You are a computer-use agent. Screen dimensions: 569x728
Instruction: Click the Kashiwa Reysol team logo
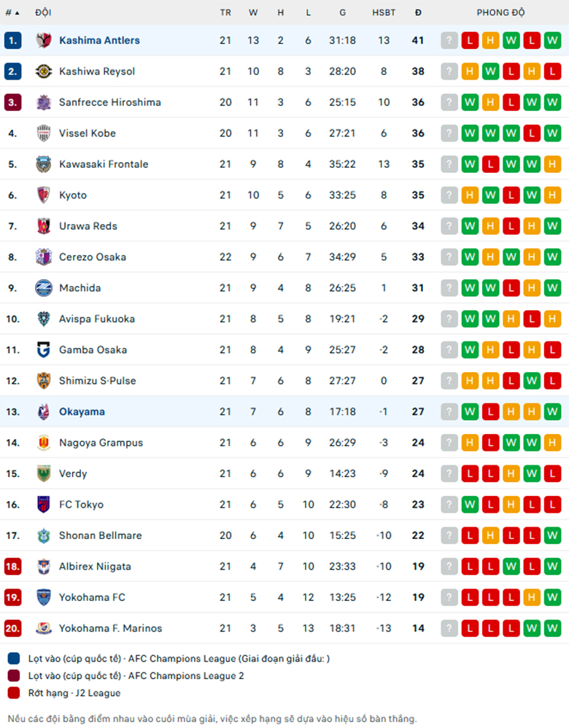[44, 71]
